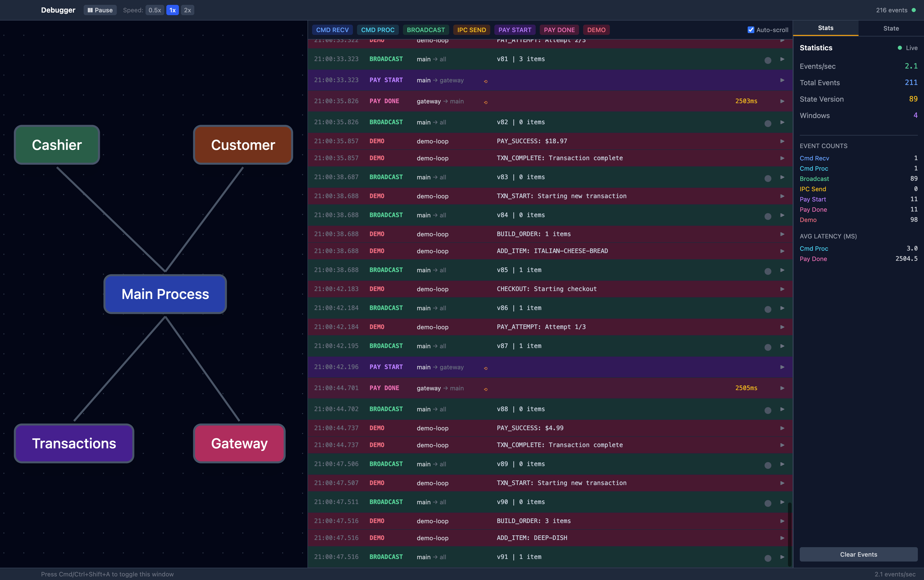Image resolution: width=924 pixels, height=580 pixels.
Task: Toggle the DEMO event filter chip
Action: [x=596, y=30]
